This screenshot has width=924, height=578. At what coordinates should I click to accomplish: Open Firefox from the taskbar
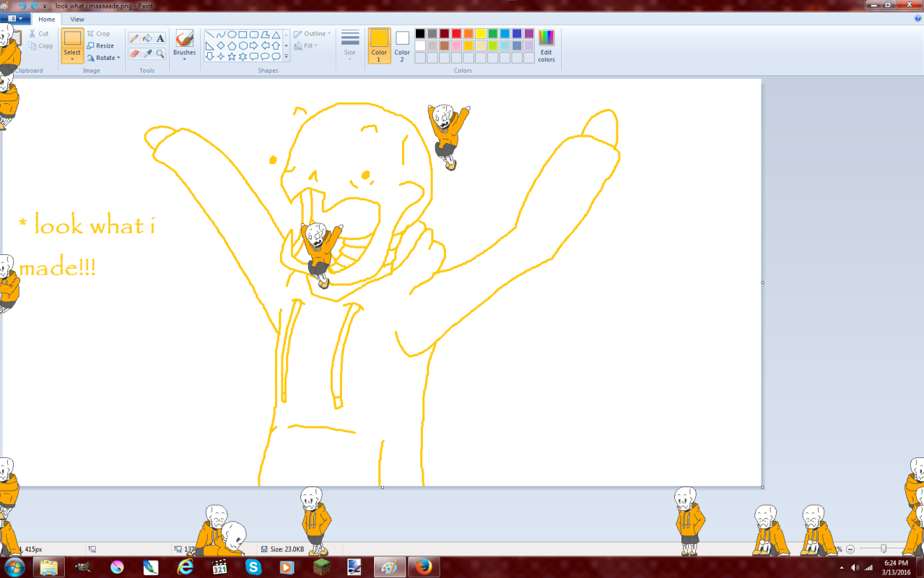tap(424, 567)
